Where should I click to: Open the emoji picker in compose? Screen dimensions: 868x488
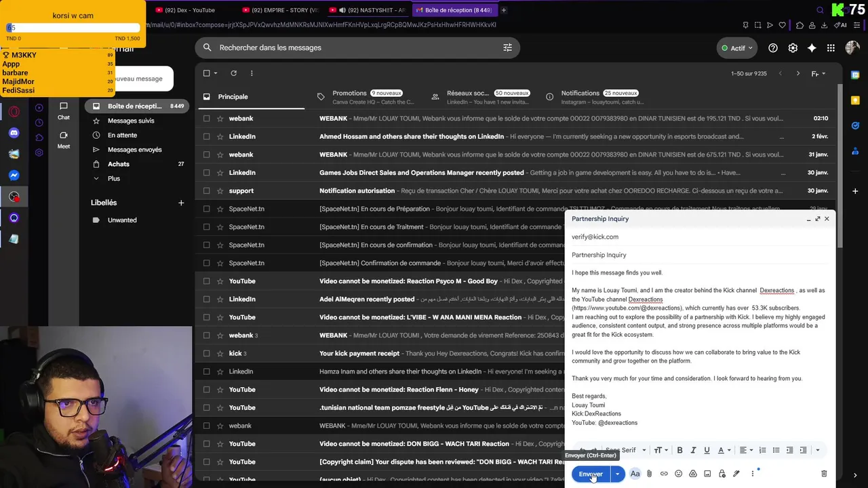coord(678,474)
